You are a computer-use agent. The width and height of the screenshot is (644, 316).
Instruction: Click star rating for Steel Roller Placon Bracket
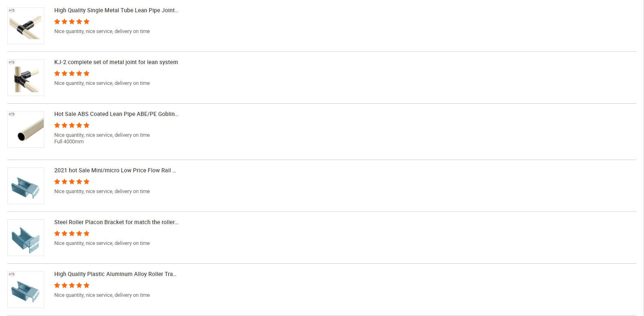coord(72,234)
